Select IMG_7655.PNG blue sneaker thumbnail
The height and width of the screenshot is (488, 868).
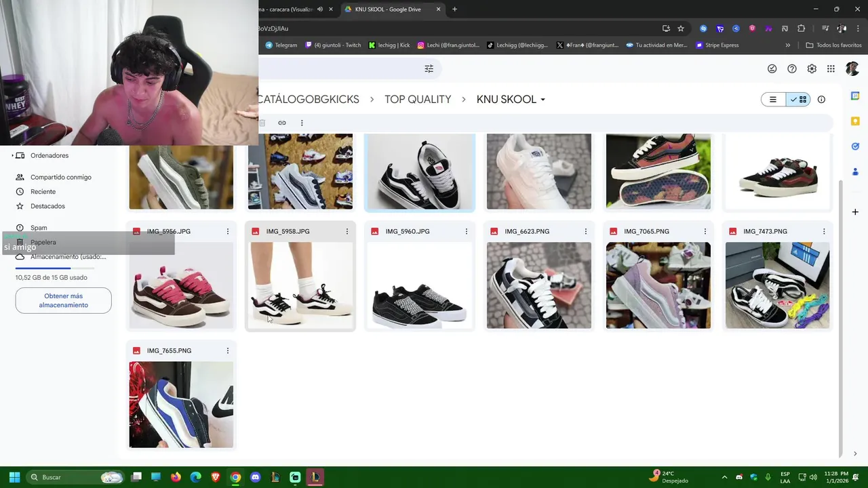coord(181,405)
